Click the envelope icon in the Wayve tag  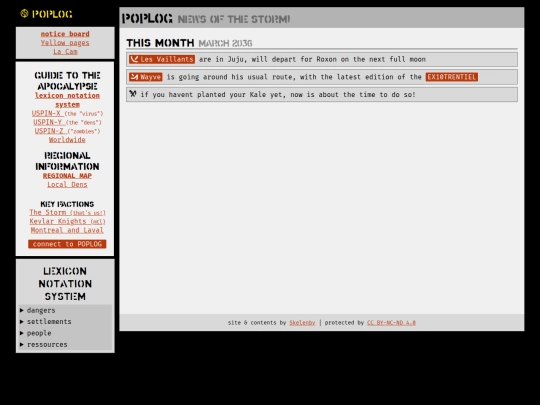[134, 77]
